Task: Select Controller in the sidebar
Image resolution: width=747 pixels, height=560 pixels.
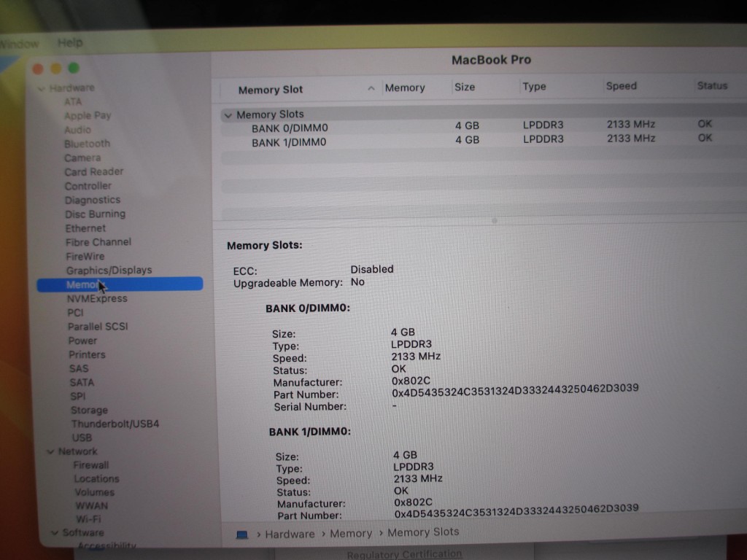Action: (88, 186)
